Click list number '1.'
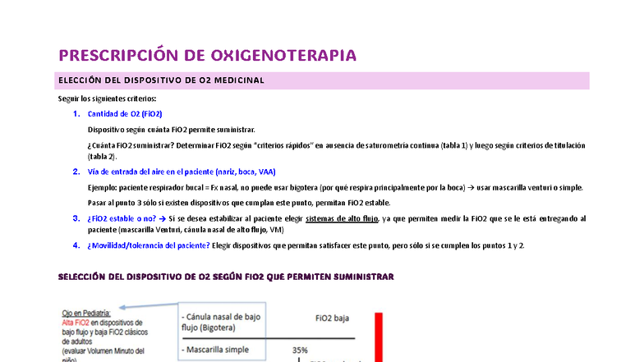 coord(76,113)
